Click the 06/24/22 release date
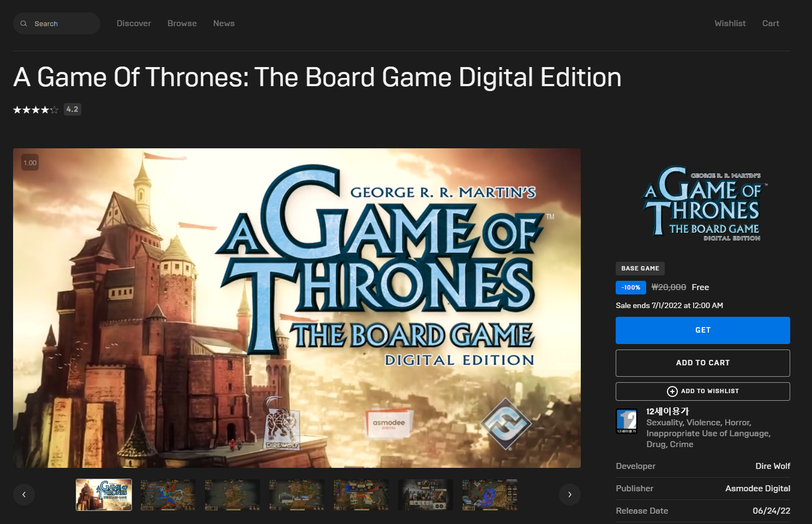This screenshot has height=524, width=812. click(x=771, y=511)
